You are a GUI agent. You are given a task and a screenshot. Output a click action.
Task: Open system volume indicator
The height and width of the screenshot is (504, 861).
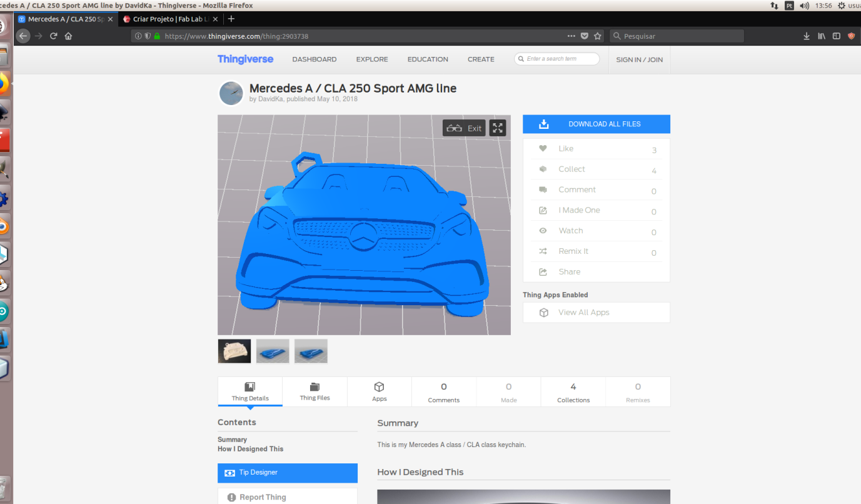(804, 6)
